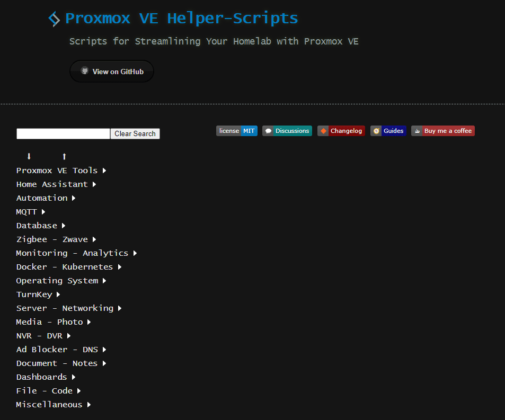Expand the Miscellaneous category

(54, 405)
